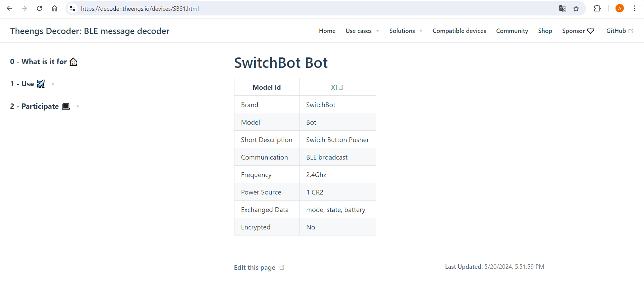Click the 'mode, state, battery' cell
The image size is (644, 303).
[x=337, y=209]
